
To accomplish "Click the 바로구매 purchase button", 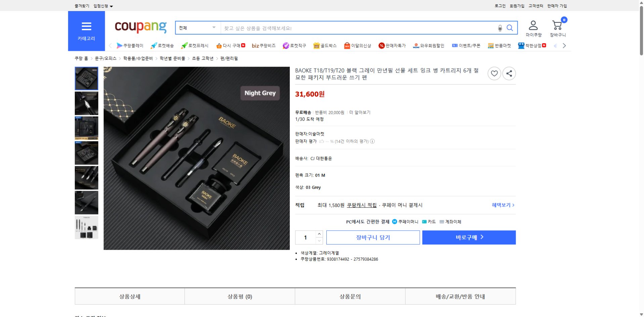I will 469,237.
